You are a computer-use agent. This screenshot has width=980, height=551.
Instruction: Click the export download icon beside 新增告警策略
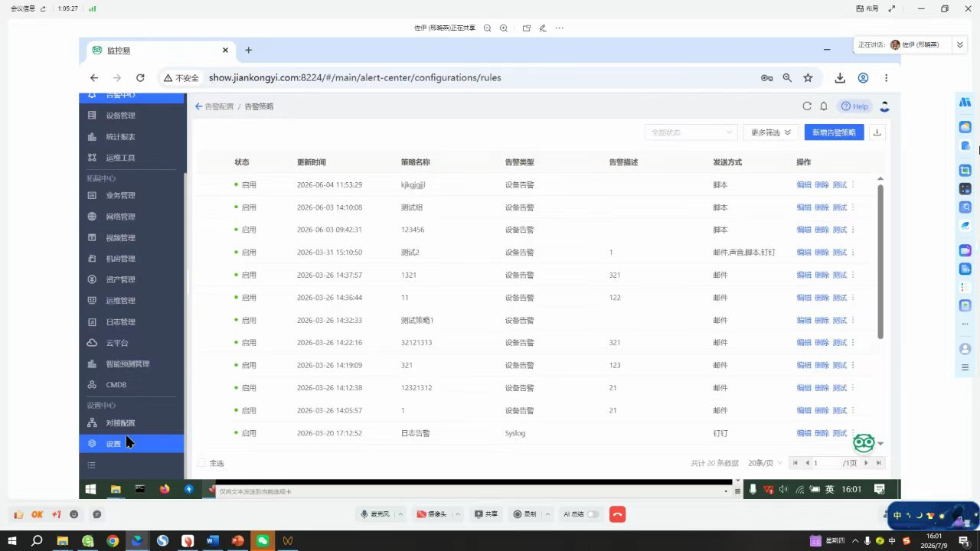tap(877, 132)
